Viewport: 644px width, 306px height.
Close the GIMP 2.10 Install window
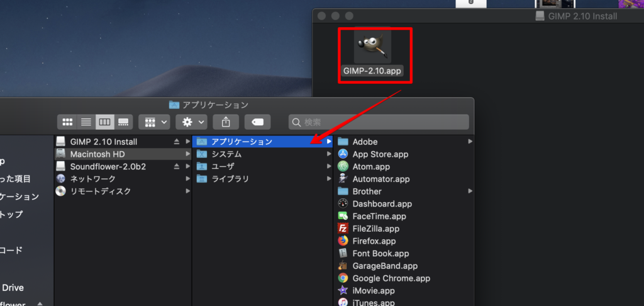click(322, 16)
